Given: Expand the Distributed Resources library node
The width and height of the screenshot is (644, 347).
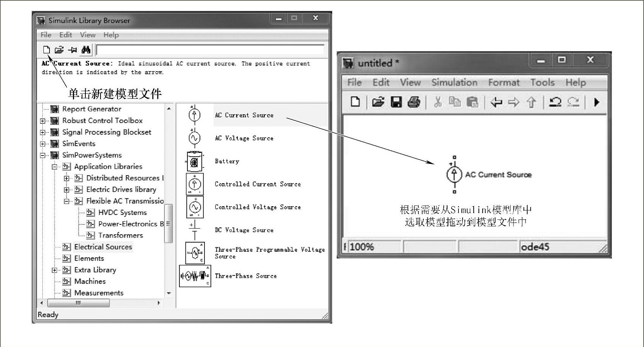Looking at the screenshot, I should click(x=67, y=178).
